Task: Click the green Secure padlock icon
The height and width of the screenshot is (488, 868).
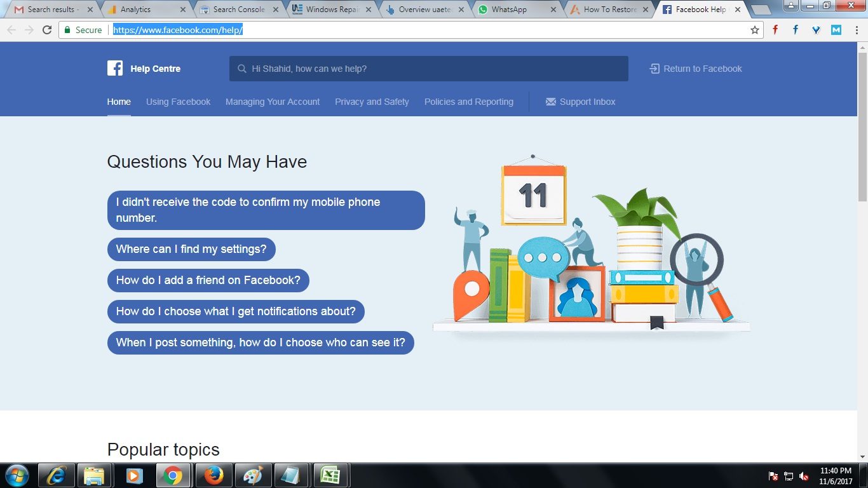Action: [67, 30]
